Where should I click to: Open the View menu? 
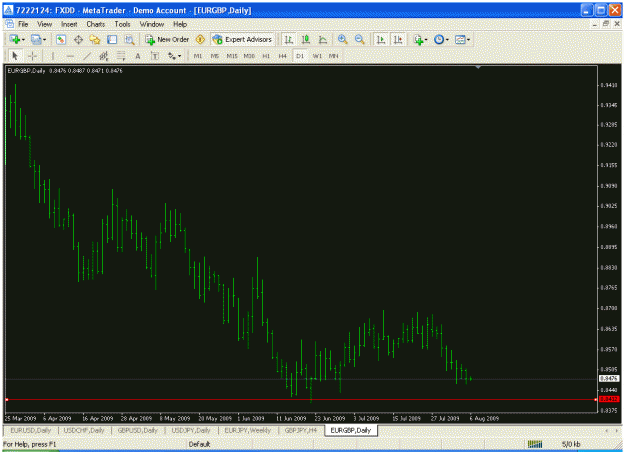[45, 24]
